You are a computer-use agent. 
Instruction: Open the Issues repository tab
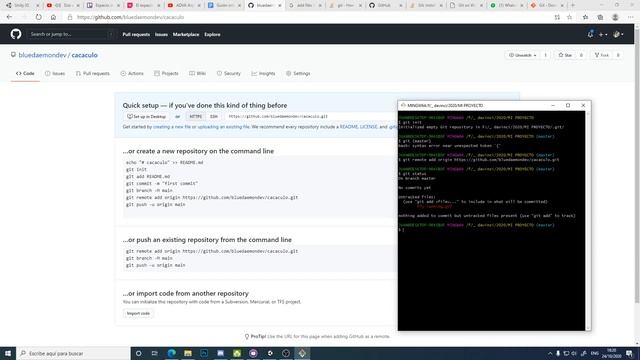pyautogui.click(x=55, y=73)
